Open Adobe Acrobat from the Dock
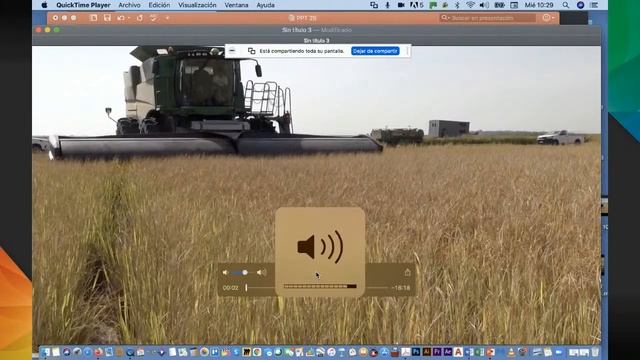Image resolution: width=640 pixels, height=360 pixels. pos(406,352)
